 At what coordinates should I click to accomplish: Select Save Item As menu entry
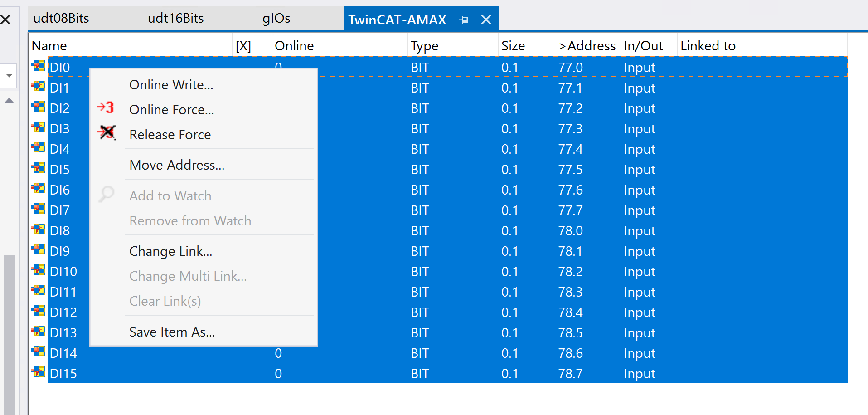point(172,332)
